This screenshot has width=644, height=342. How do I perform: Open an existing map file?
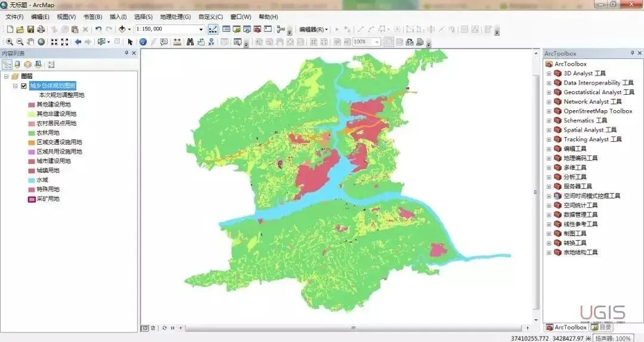20,29
